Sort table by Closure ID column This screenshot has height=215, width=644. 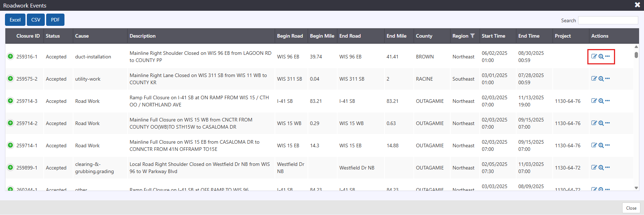click(28, 36)
